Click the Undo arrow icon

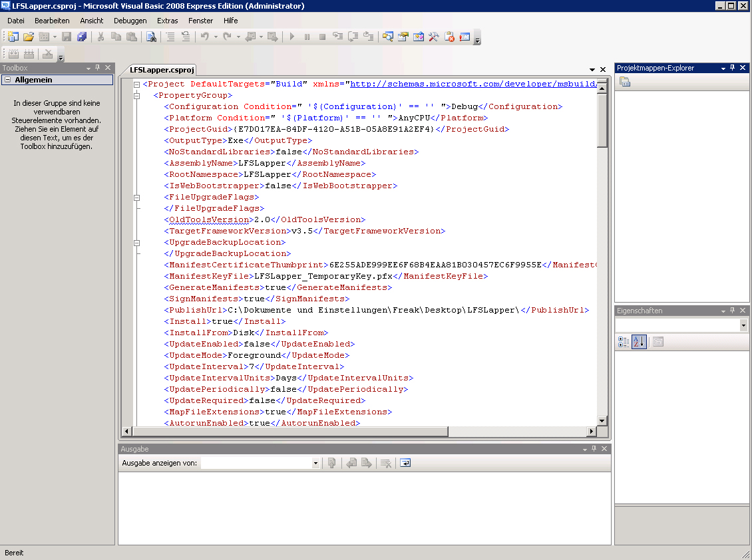tap(205, 37)
